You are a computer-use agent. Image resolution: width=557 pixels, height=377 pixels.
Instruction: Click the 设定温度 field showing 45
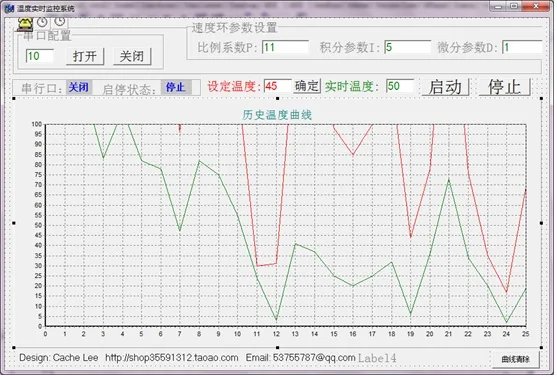point(278,86)
